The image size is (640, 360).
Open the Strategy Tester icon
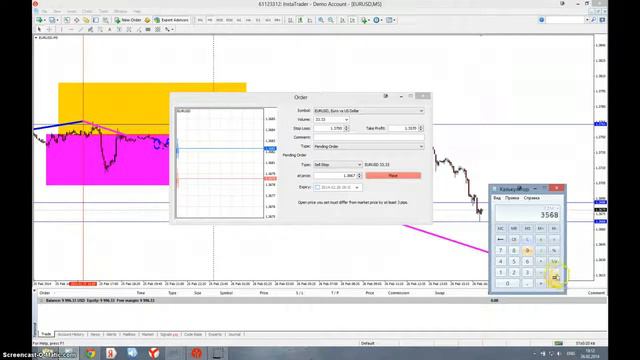point(106,20)
